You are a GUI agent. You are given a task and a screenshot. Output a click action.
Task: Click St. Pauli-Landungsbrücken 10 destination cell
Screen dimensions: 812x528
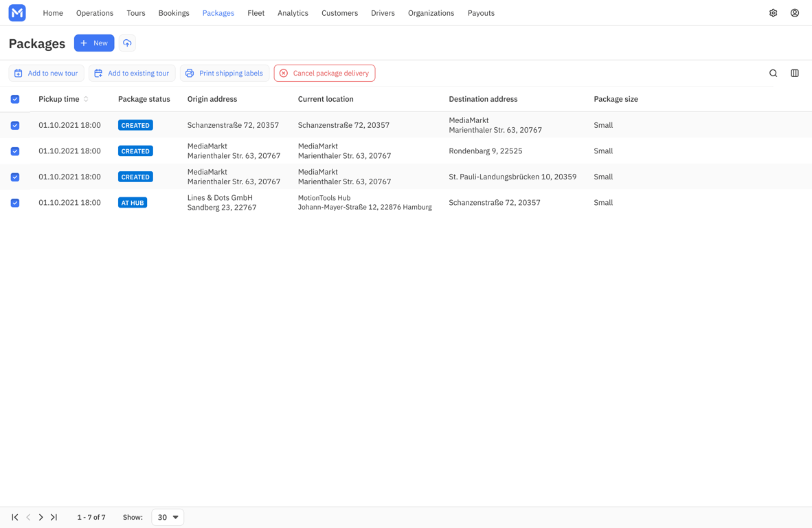(512, 177)
